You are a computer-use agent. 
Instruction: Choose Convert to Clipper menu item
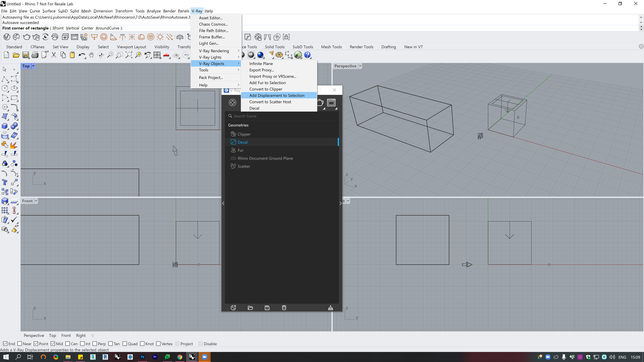click(x=279, y=89)
